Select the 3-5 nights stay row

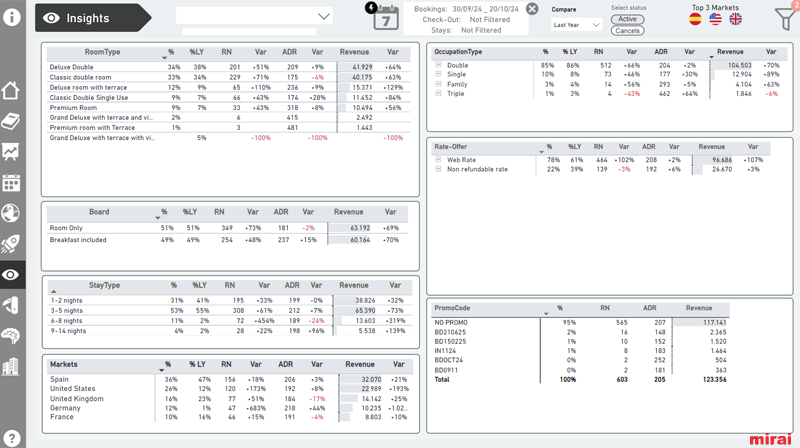pyautogui.click(x=228, y=311)
